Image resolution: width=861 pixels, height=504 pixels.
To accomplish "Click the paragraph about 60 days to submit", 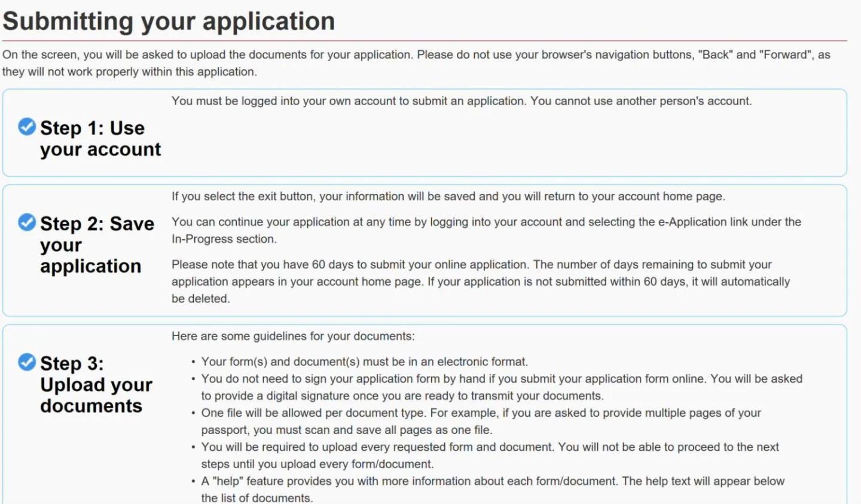I will (x=481, y=282).
